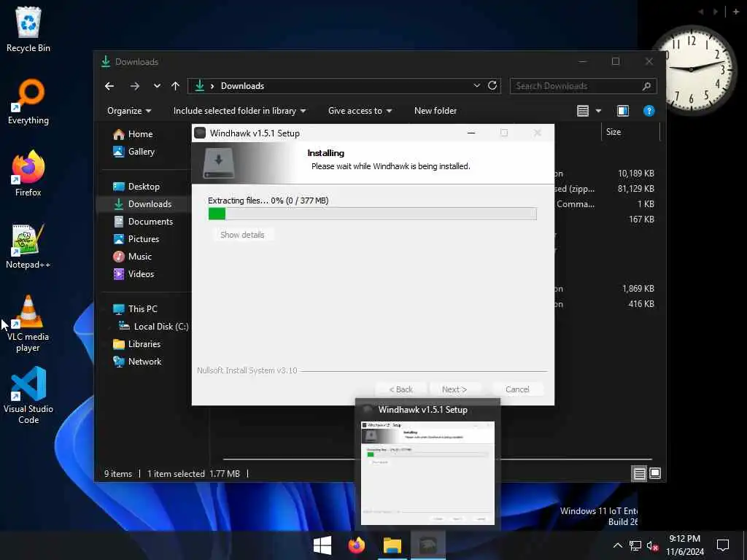This screenshot has width=747, height=560.
Task: Show hidden system tray icons
Action: point(617,545)
